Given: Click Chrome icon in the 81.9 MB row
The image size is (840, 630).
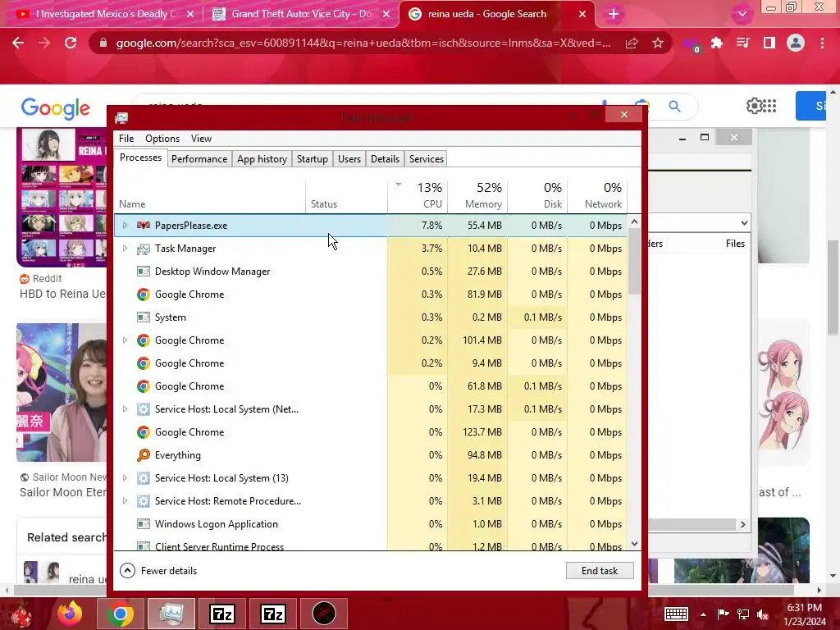Looking at the screenshot, I should (x=143, y=294).
